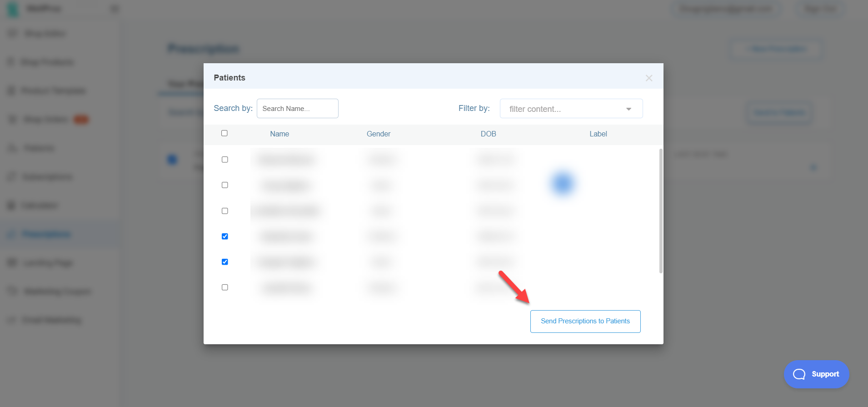Click the Gender column header
Viewport: 868px width, 407px height.
coord(379,134)
